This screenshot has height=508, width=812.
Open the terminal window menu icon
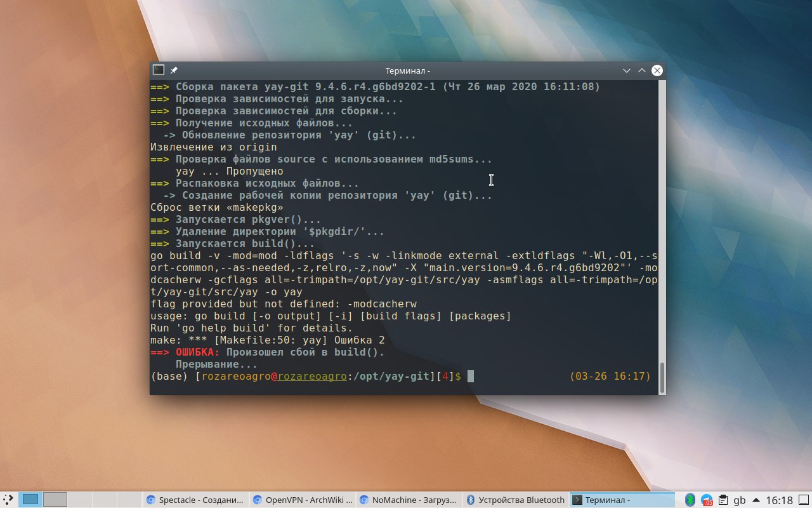(159, 70)
